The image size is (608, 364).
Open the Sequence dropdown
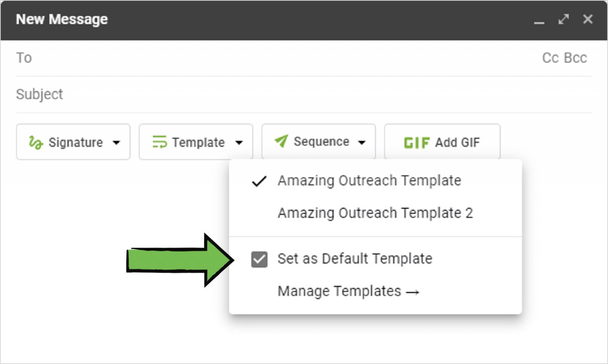point(362,142)
